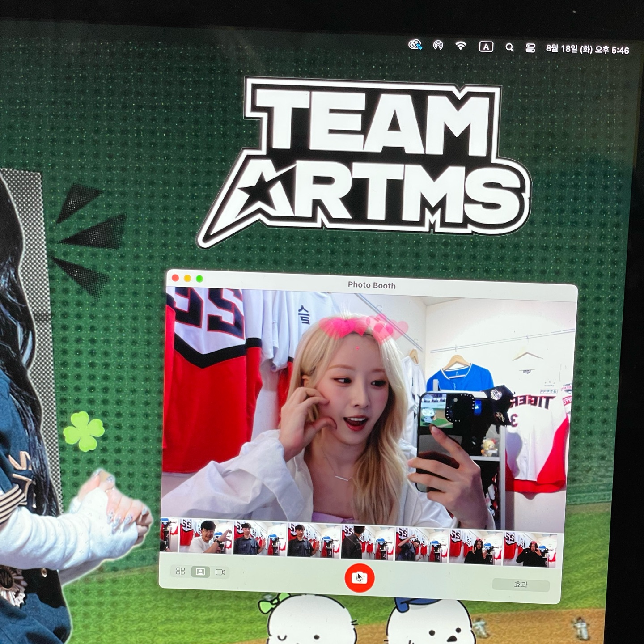This screenshot has height=644, width=644.
Task: Open the cloud sync status menu
Action: pos(415,44)
